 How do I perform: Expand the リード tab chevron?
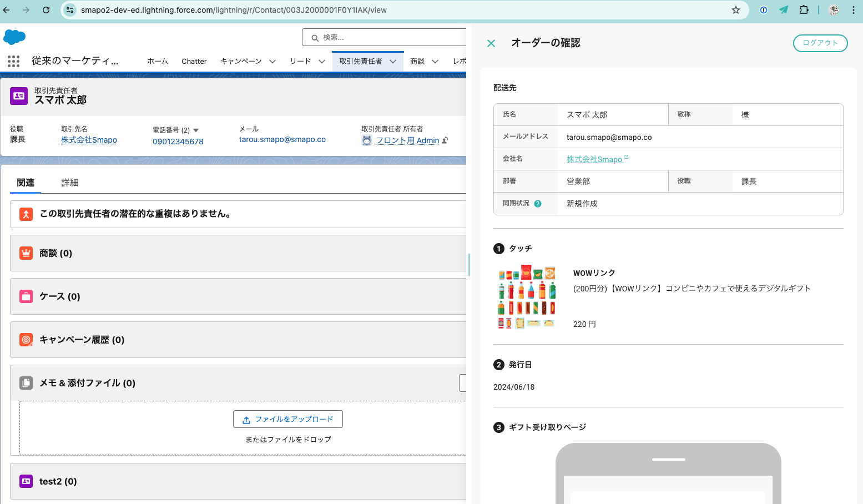click(322, 62)
